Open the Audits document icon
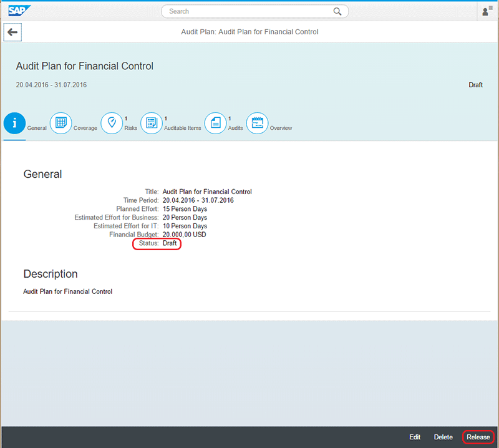The width and height of the screenshot is (499, 448). [215, 124]
